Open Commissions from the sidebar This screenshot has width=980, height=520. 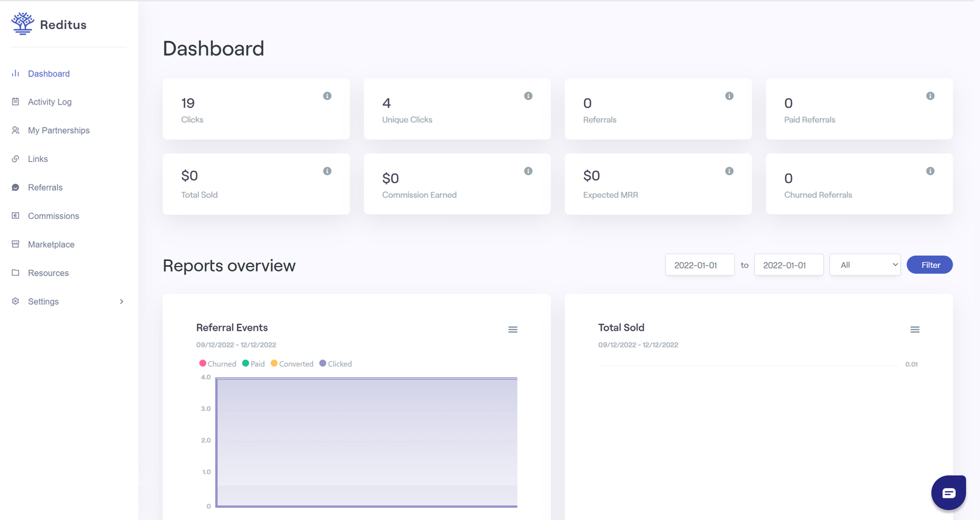(x=53, y=216)
